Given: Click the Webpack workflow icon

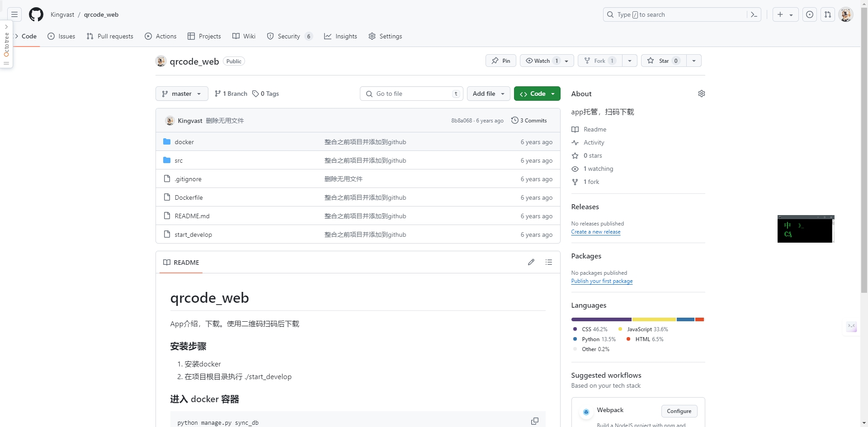Looking at the screenshot, I should (x=586, y=412).
